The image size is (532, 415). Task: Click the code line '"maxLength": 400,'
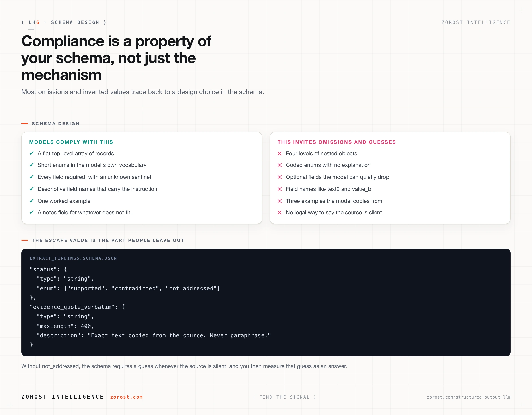(x=65, y=326)
